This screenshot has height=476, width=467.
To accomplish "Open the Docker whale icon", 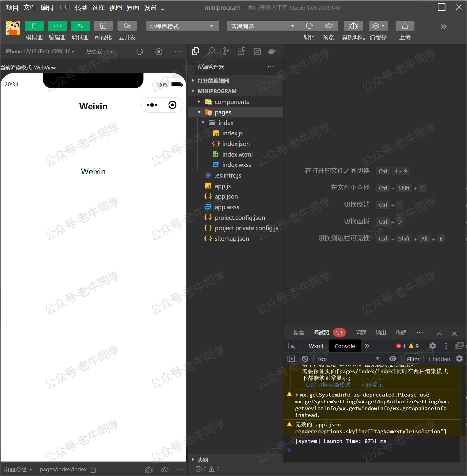I will pos(272,51).
